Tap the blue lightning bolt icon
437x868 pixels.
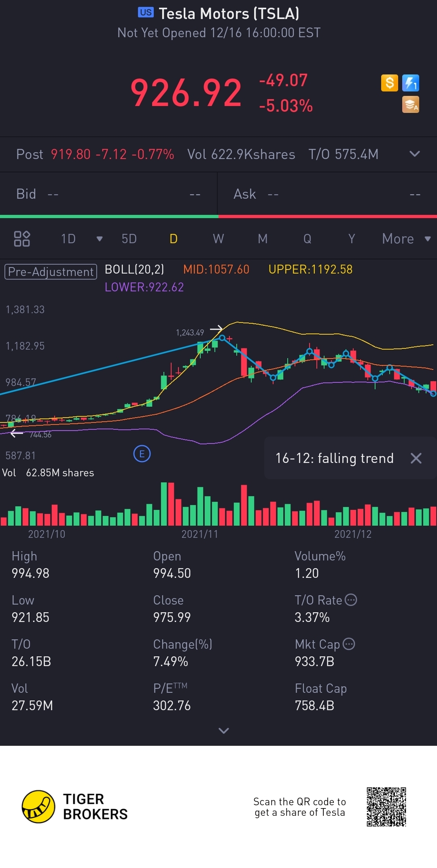pyautogui.click(x=411, y=83)
